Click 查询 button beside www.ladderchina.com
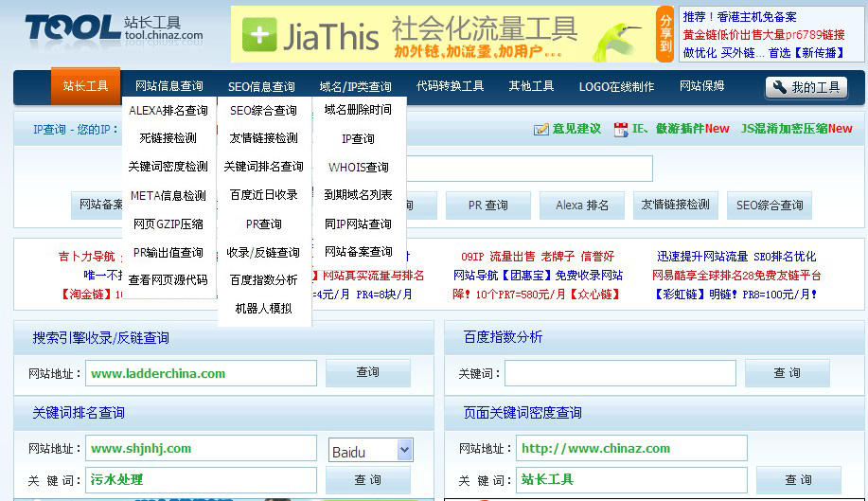Screen dimensions: 868x501 367,372
